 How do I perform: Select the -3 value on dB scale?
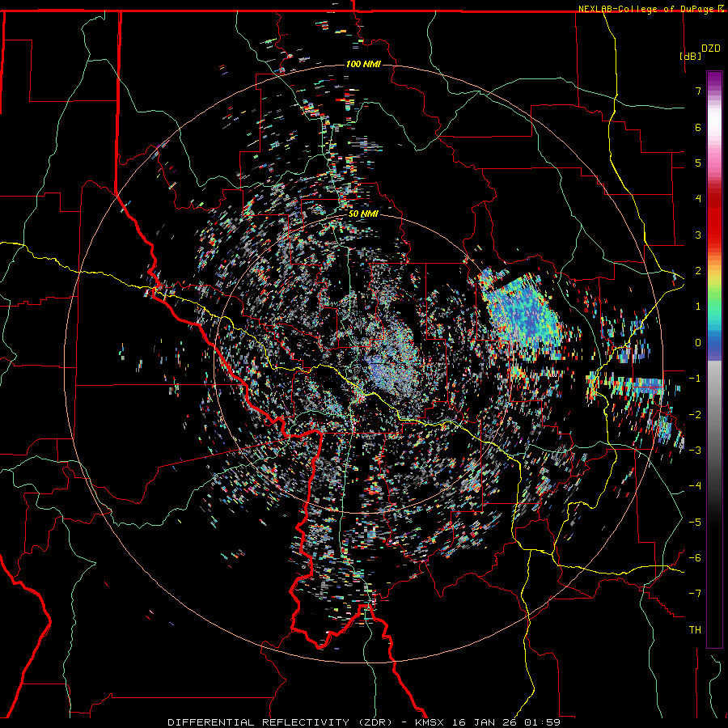[x=695, y=450]
